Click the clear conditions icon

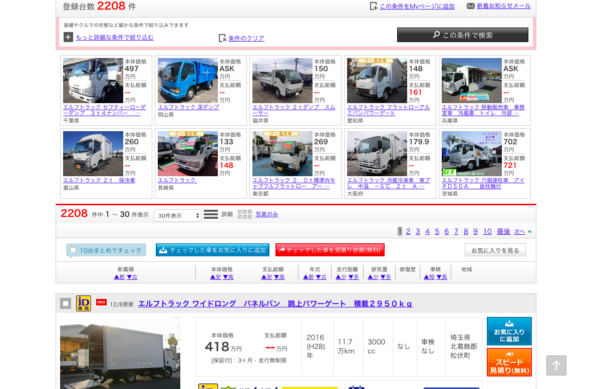point(222,38)
